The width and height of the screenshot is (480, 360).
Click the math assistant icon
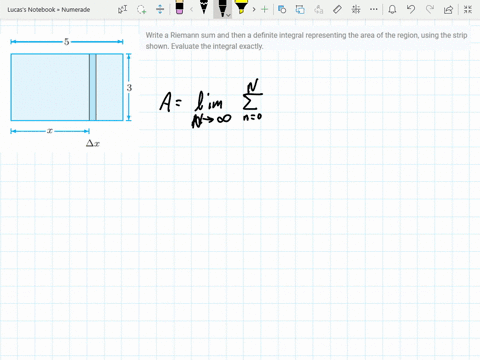pyautogui.click(x=356, y=9)
